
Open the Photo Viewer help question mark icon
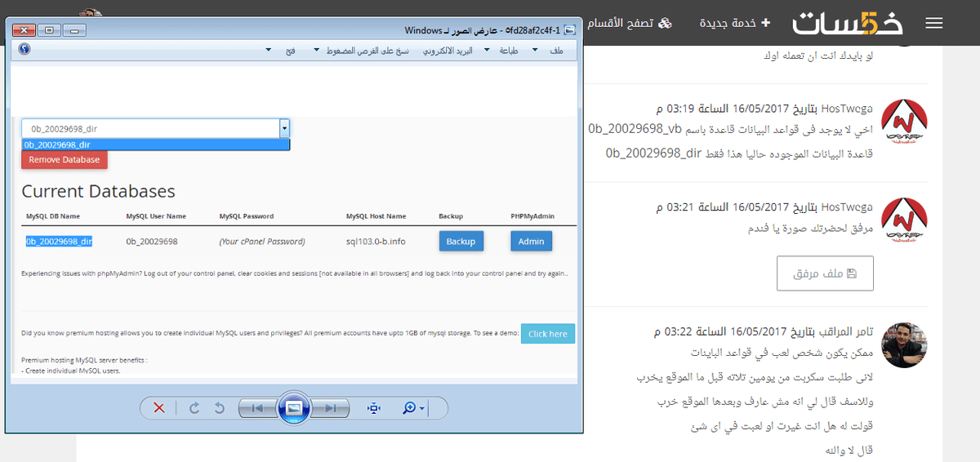24,50
